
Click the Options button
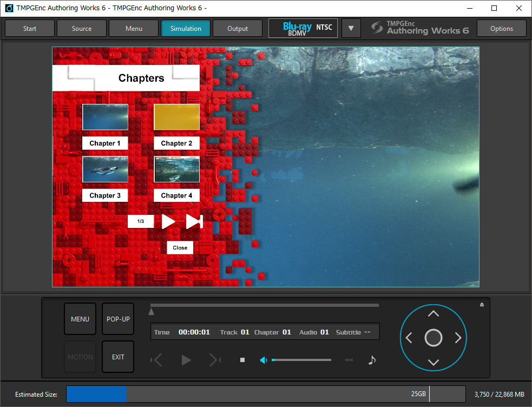pos(501,29)
